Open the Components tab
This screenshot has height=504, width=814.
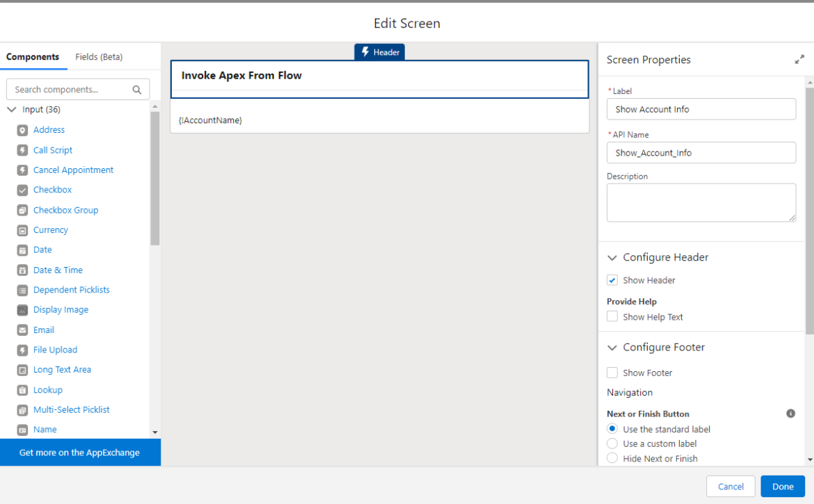32,56
